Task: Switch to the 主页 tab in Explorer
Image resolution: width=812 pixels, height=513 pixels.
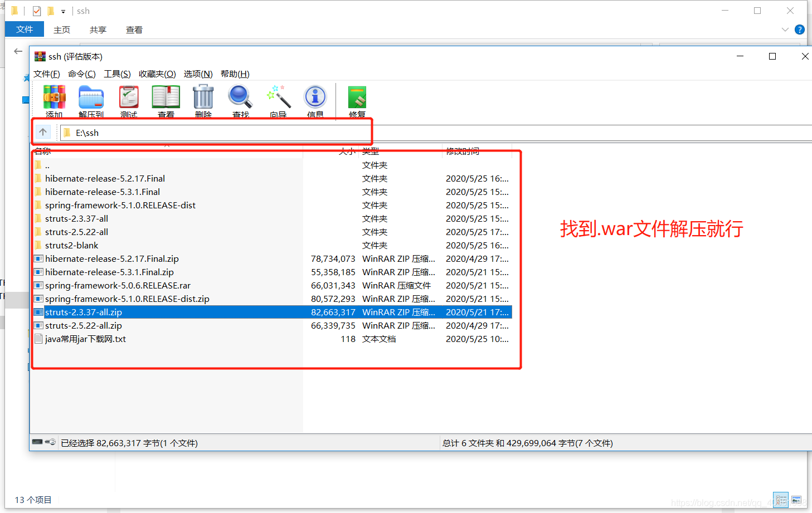Action: pos(62,30)
